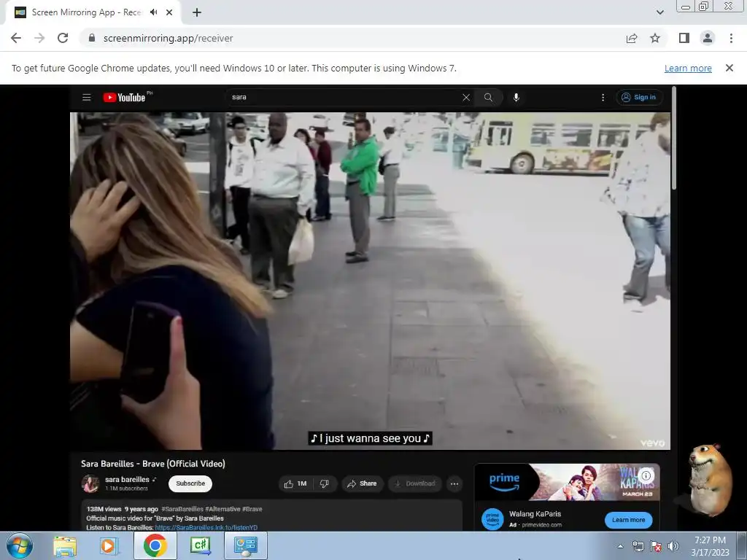Screen dimensions: 747x560
Task: Open control panel app in taskbar
Action: 245,545
